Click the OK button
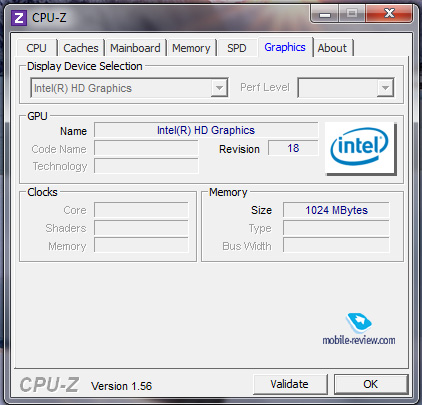The width and height of the screenshot is (422, 405). click(x=371, y=384)
